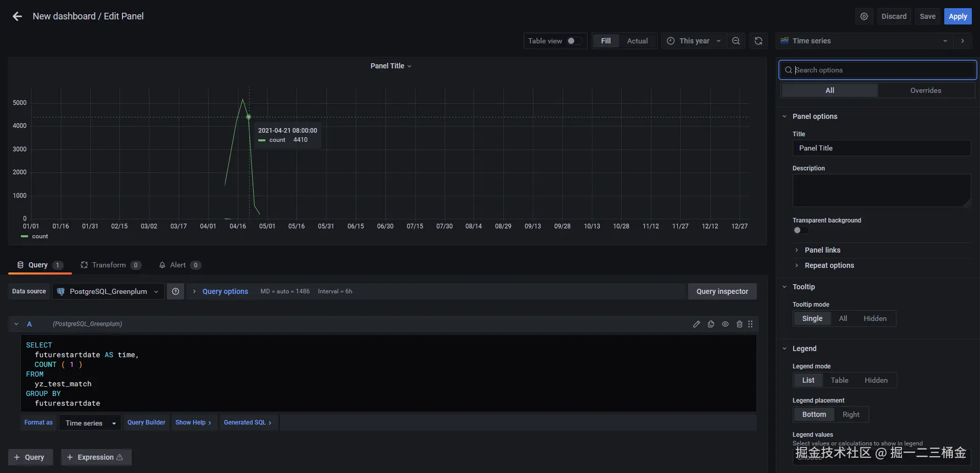Image resolution: width=980 pixels, height=473 pixels.
Task: Select Single tooltip mode
Action: pyautogui.click(x=812, y=318)
